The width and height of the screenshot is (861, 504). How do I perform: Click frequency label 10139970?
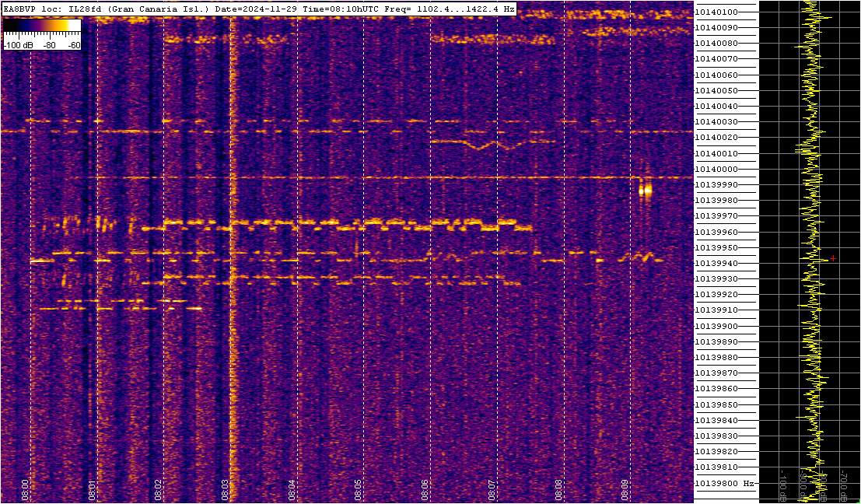click(716, 216)
